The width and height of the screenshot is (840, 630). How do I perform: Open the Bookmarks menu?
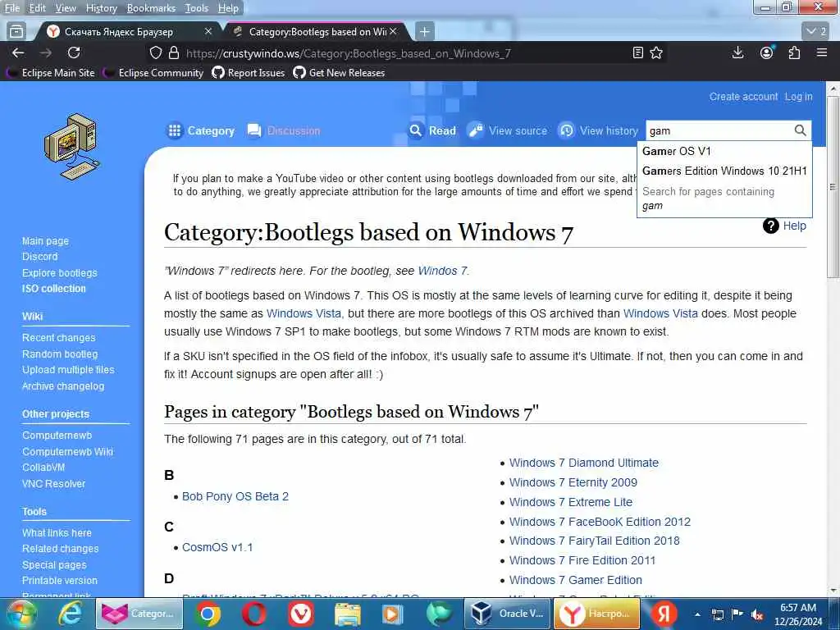tap(151, 8)
